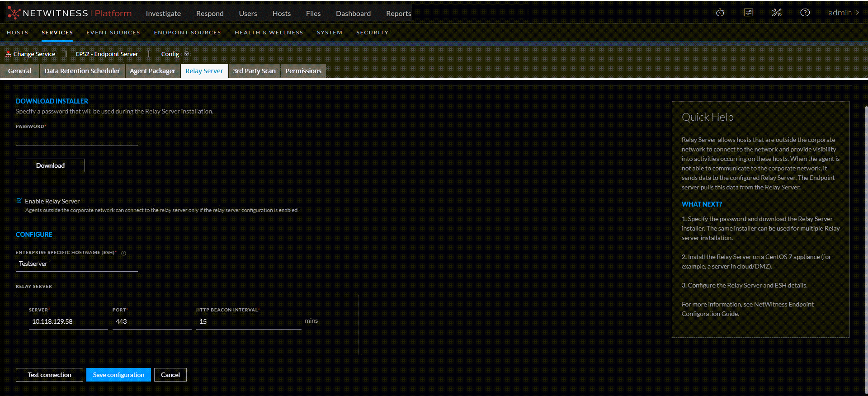
Task: Open the Investigate menu
Action: [x=163, y=14]
